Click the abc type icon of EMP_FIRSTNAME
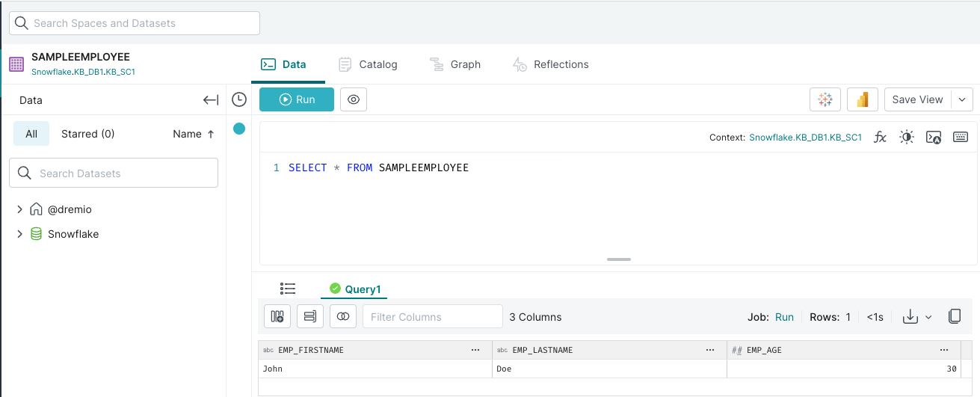 (268, 350)
